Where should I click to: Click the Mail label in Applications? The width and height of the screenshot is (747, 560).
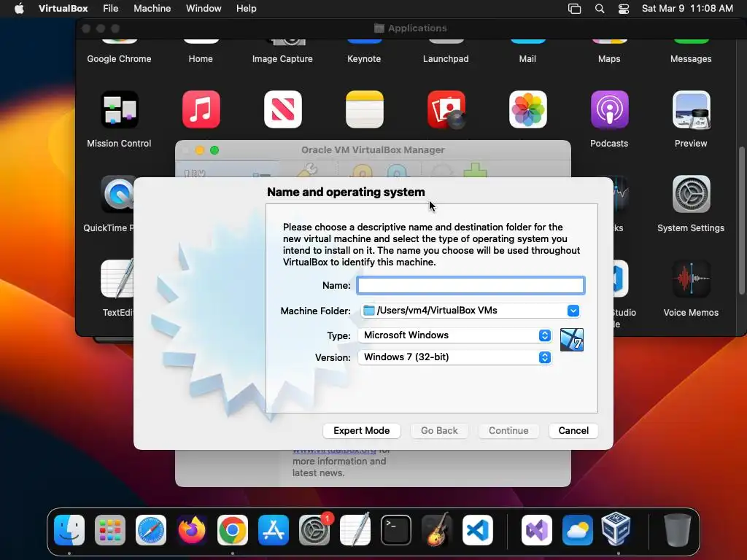[527, 59]
